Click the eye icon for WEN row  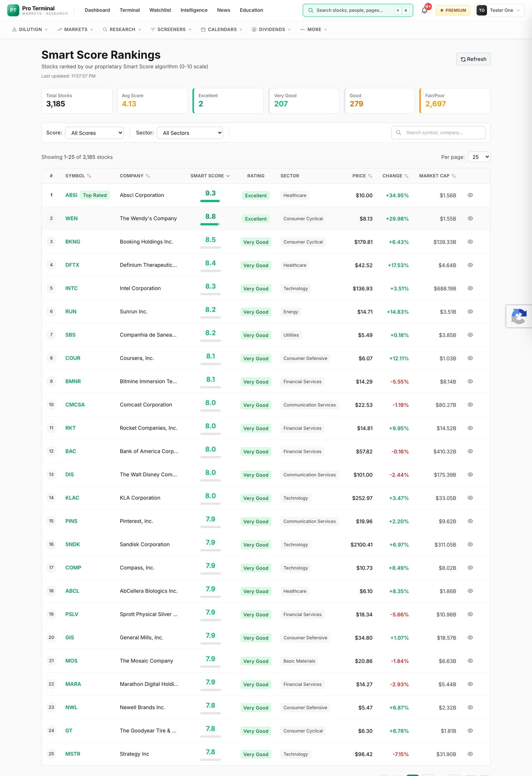(x=470, y=219)
